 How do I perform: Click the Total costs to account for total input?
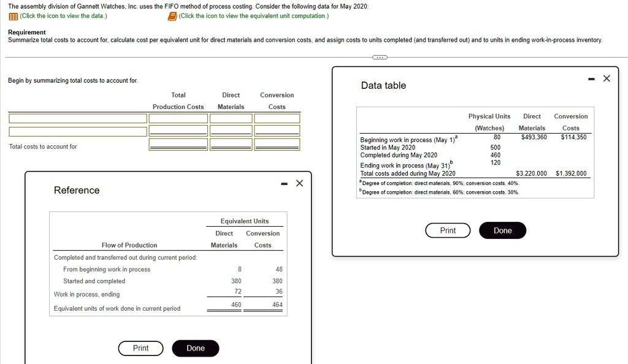[x=178, y=145]
